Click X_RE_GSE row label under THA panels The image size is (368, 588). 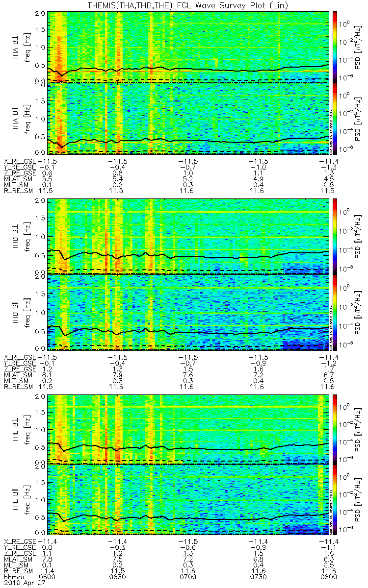pyautogui.click(x=20, y=161)
